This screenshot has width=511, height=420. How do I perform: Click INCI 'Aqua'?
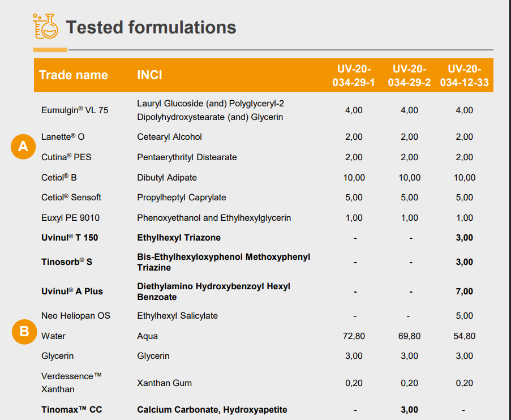[147, 336]
